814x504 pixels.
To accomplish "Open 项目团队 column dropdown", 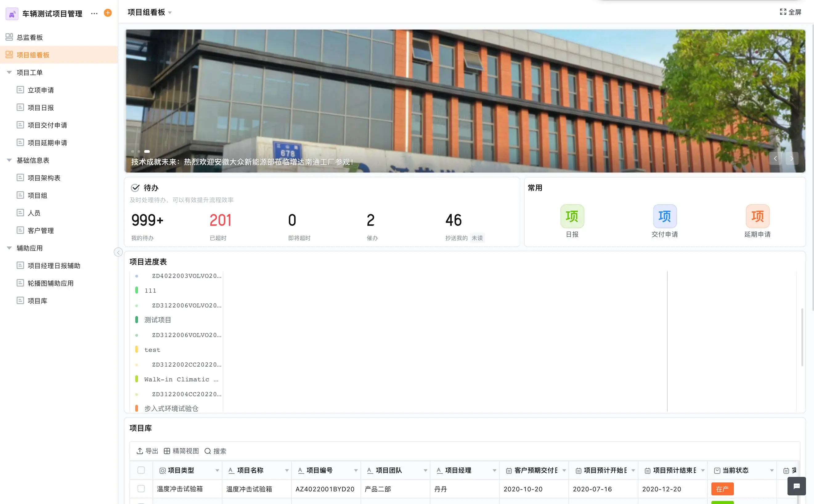I will [425, 470].
